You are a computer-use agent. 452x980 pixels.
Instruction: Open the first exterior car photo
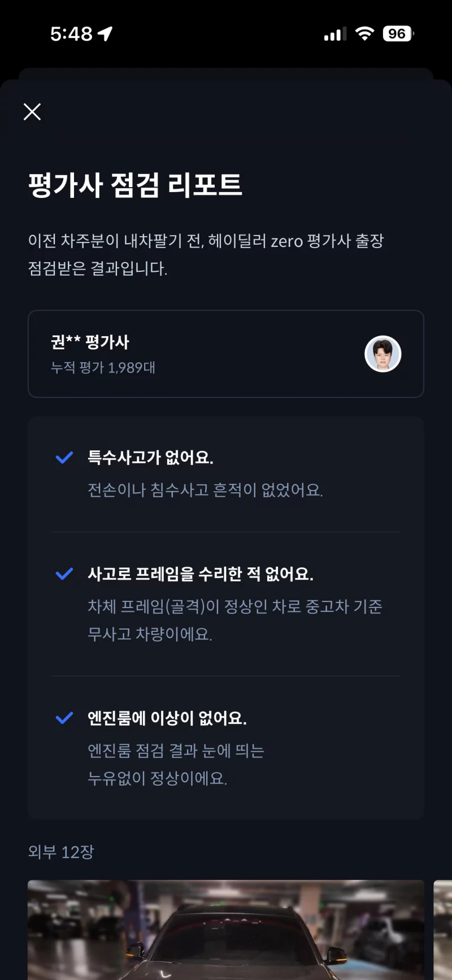[x=226, y=930]
